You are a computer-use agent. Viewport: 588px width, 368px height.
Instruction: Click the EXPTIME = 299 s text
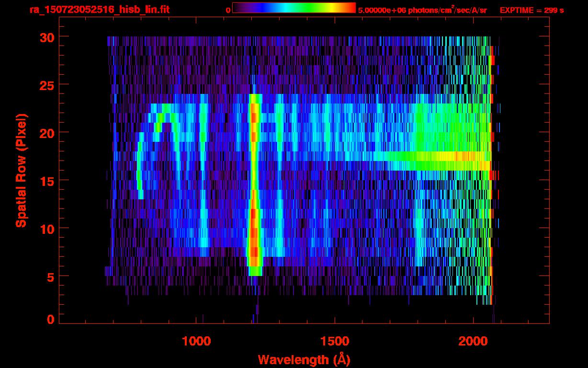(531, 10)
